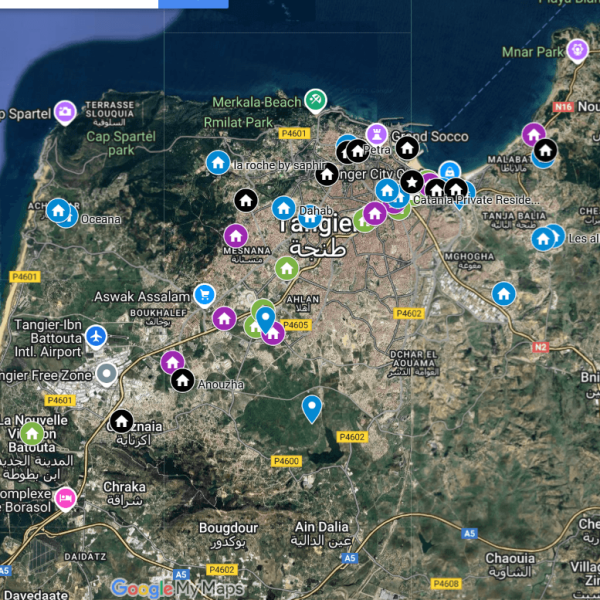The width and height of the screenshot is (600, 600).
Task: Select the purple chess-piece marker near Grand Socco
Action: point(376,133)
